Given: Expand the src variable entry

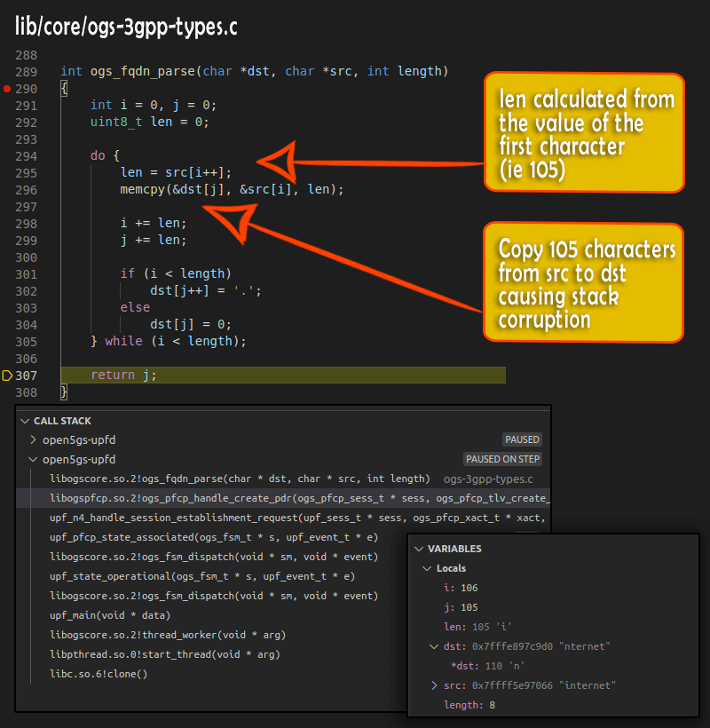Looking at the screenshot, I should coord(434,685).
